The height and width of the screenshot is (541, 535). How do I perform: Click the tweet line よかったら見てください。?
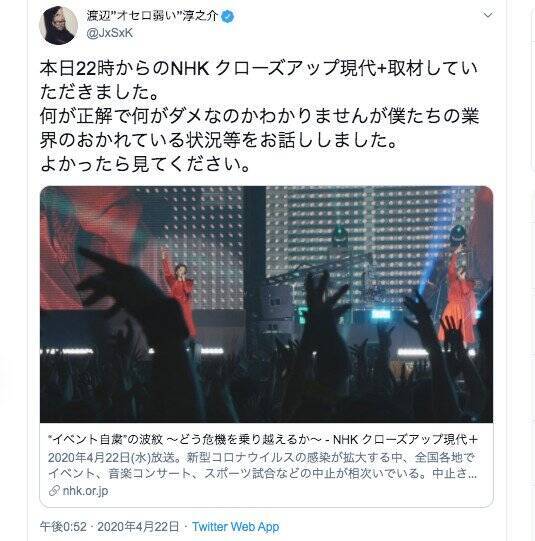145,164
